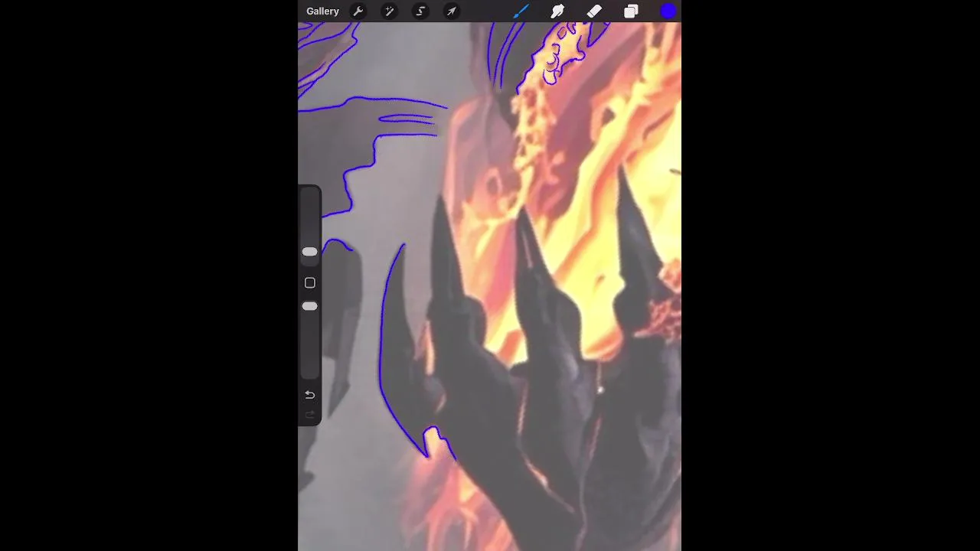Tap the square modify button in sidebar
The image size is (980, 551).
(309, 283)
